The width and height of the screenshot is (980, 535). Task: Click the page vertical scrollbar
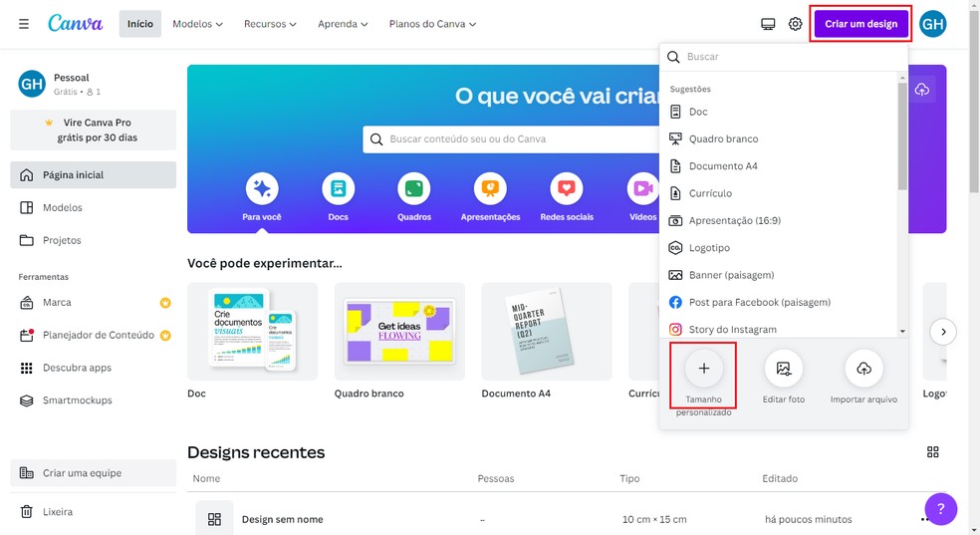point(974,100)
